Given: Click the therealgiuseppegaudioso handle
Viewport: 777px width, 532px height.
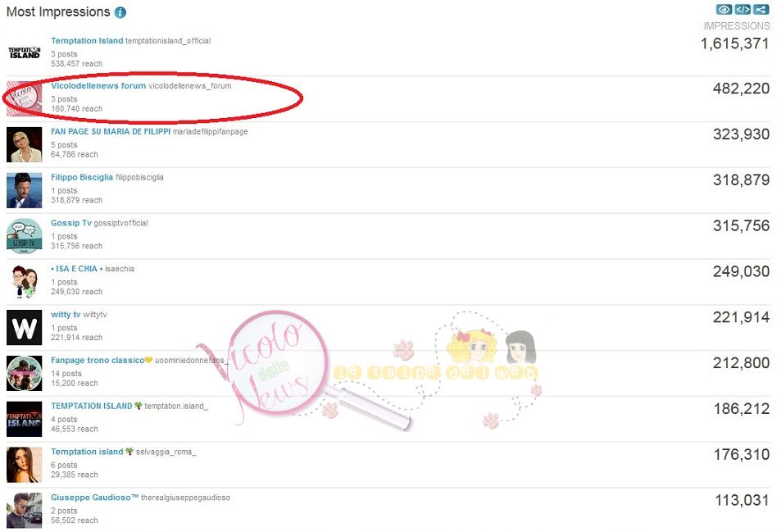Looking at the screenshot, I should 185,498.
